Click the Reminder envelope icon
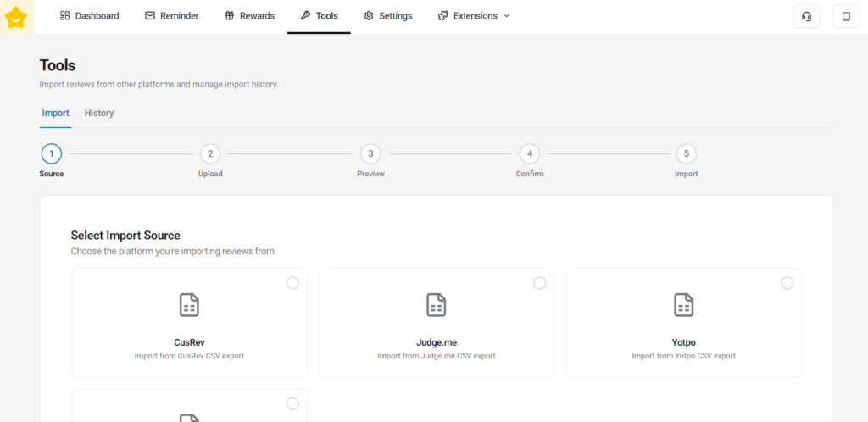This screenshot has height=422, width=868. tap(150, 16)
